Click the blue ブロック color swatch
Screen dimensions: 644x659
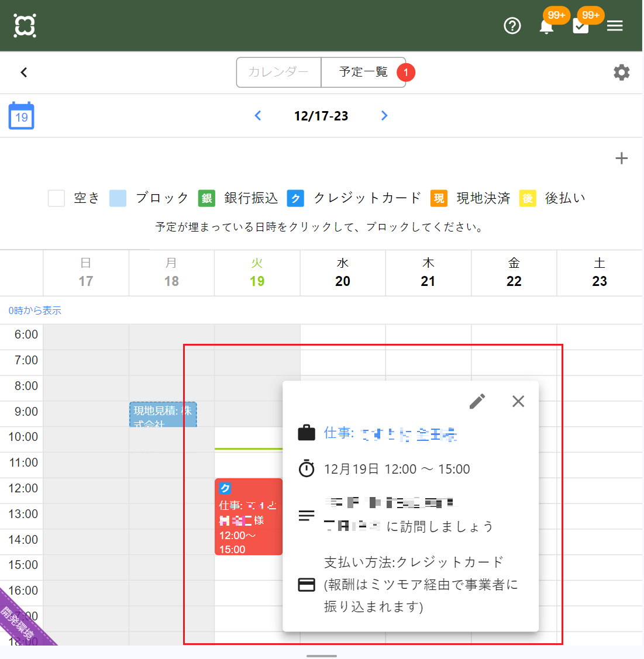118,198
